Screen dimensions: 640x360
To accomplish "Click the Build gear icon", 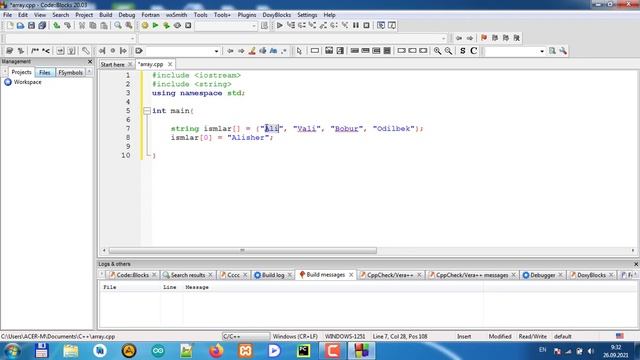I will point(145,25).
